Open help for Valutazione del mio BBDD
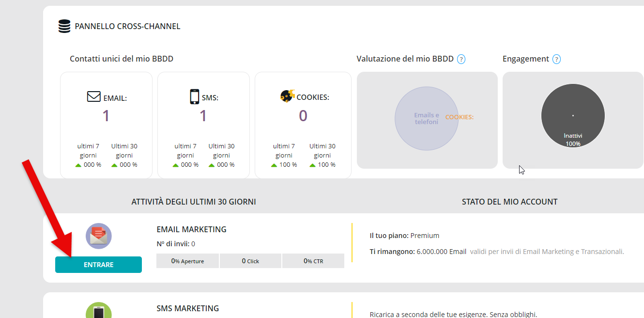The width and height of the screenshot is (644, 318). pyautogui.click(x=461, y=59)
